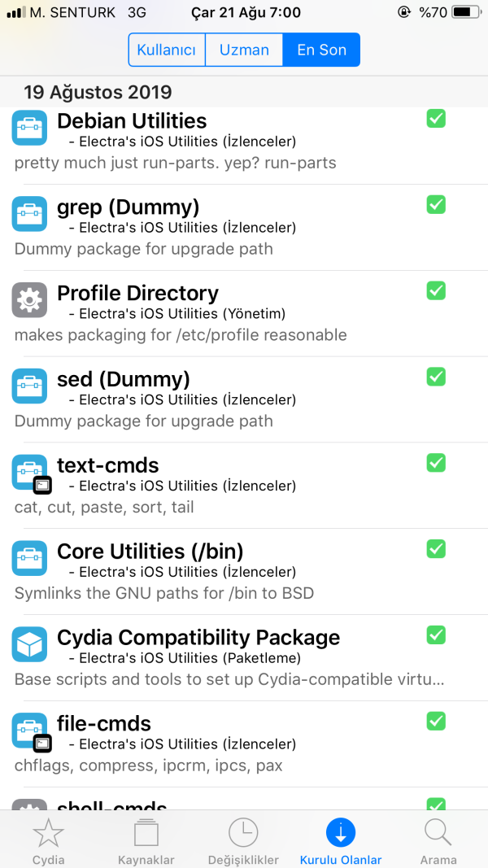Click the green checkmark for sed (Dummy)

tap(436, 377)
